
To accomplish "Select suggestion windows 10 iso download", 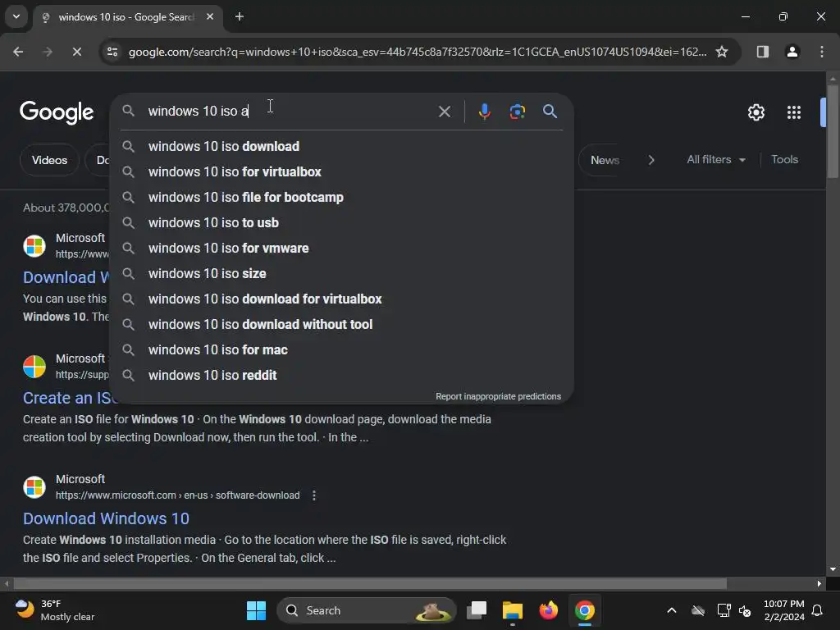I will [341, 146].
